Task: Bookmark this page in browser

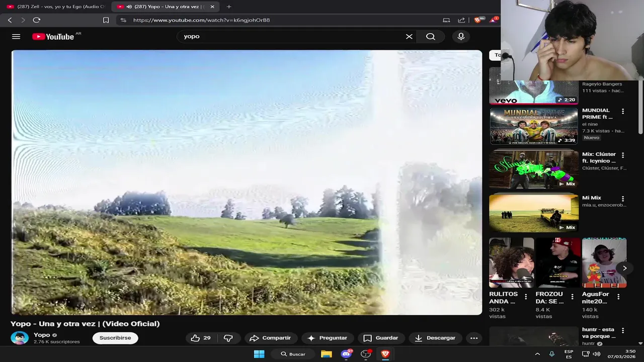Action: [106, 20]
